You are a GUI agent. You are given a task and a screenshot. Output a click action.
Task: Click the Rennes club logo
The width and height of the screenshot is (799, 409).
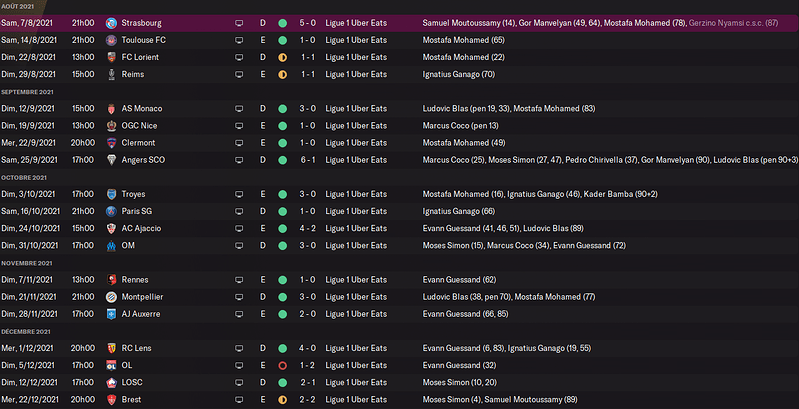pos(112,280)
